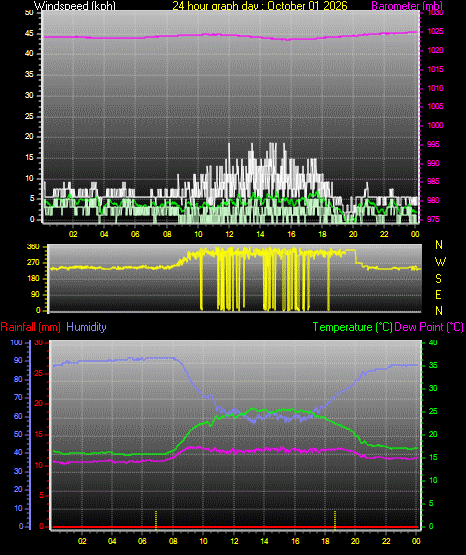This screenshot has height=555, width=466.
Task: Click the blue 'Humidity' label
Action: point(86,327)
